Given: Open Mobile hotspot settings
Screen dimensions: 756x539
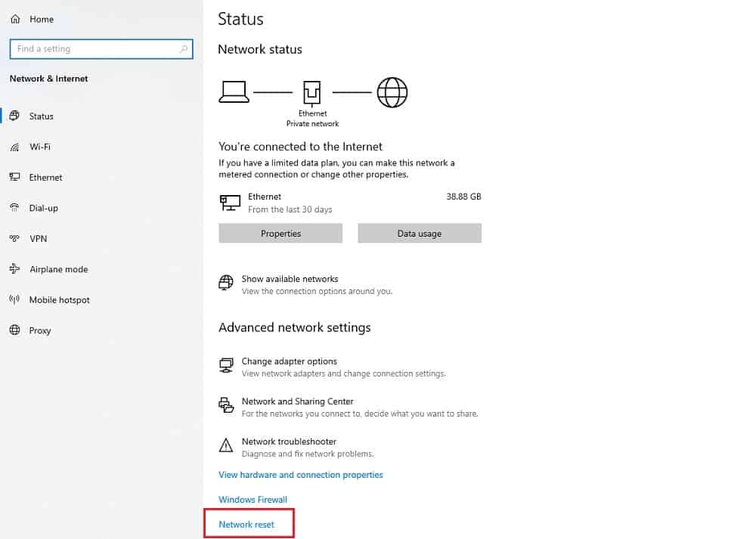Looking at the screenshot, I should (59, 300).
